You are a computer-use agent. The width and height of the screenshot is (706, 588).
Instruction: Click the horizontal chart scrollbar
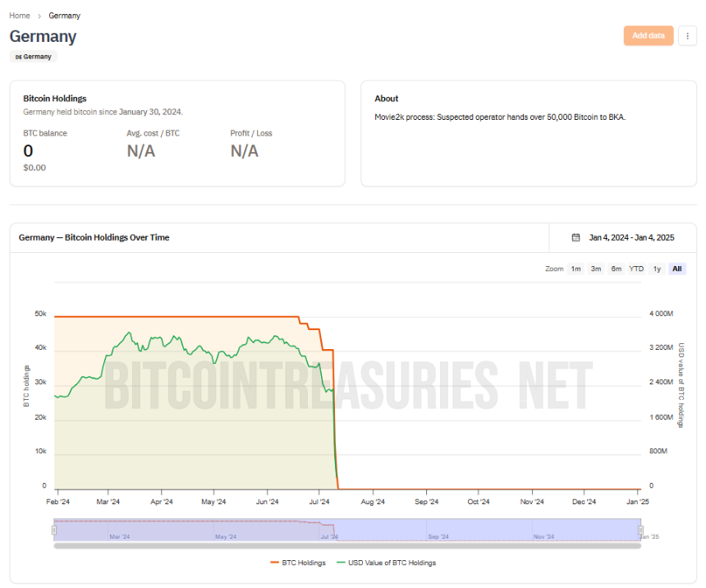pyautogui.click(x=347, y=546)
